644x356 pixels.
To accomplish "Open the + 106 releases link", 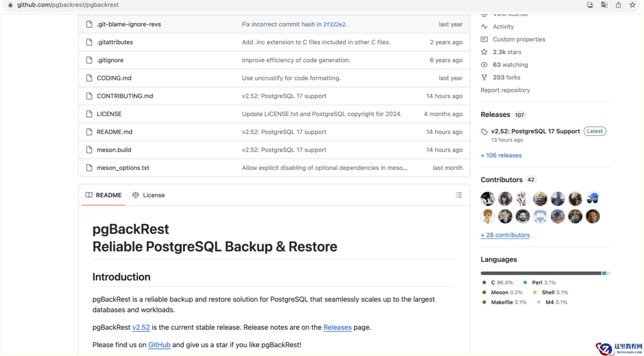I will (501, 155).
